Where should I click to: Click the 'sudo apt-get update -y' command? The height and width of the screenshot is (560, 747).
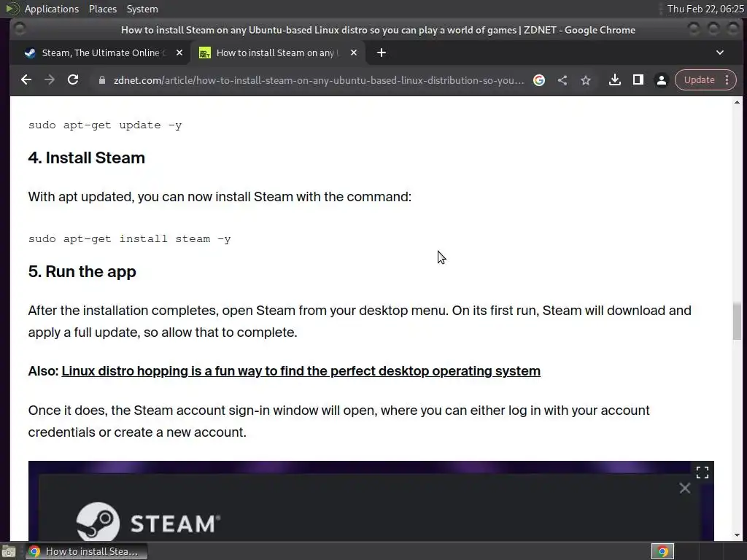coord(105,125)
